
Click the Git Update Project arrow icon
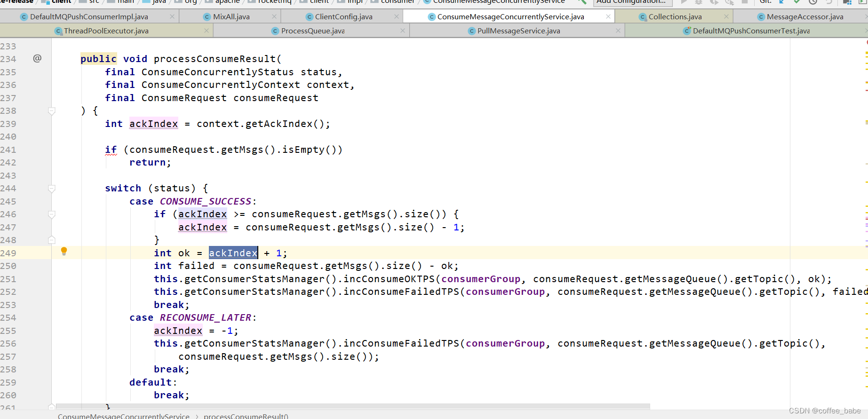(781, 1)
